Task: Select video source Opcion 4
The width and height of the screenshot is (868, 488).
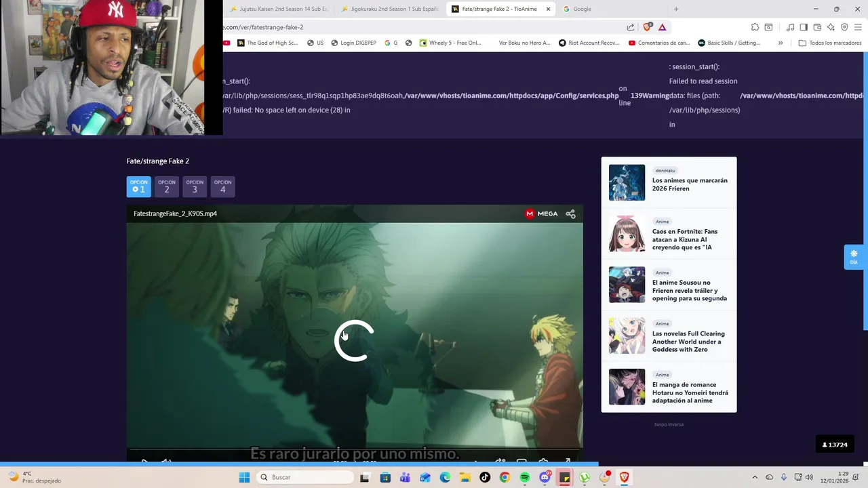Action: [x=222, y=186]
